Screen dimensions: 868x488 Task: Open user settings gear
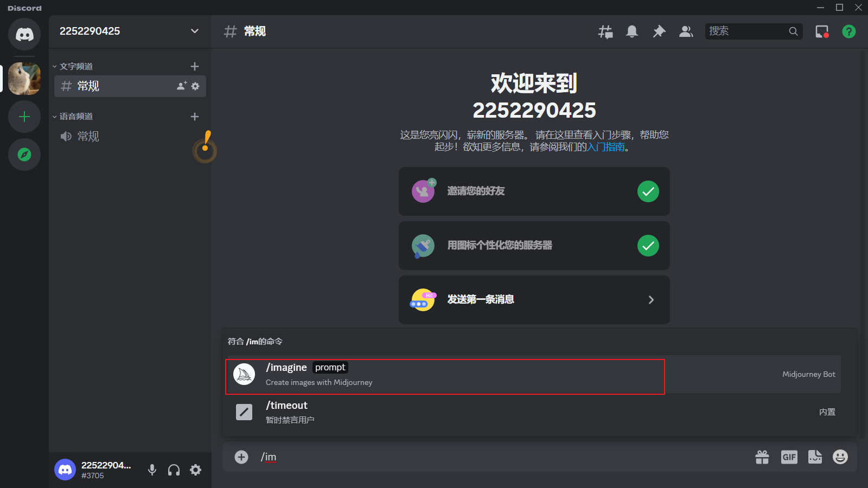tap(196, 470)
